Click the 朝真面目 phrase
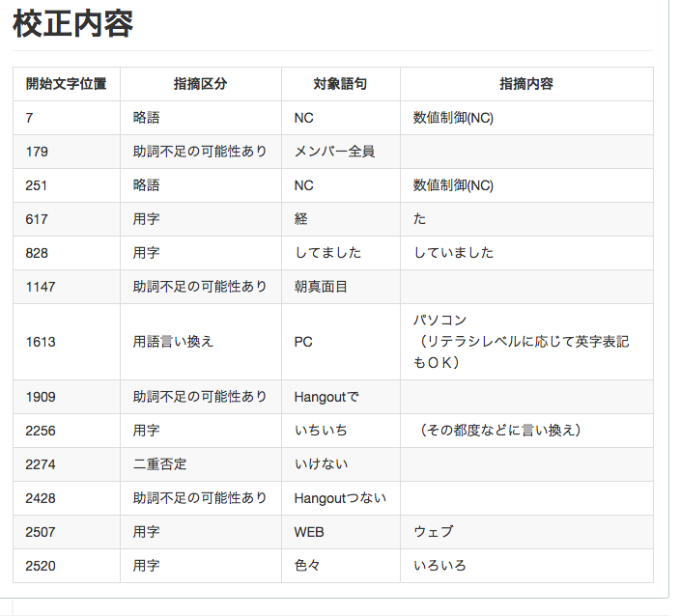Image resolution: width=680 pixels, height=616 pixels. (x=321, y=287)
